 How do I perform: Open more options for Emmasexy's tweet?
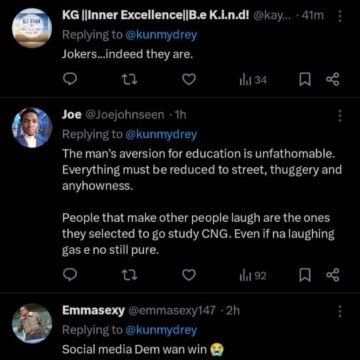[x=340, y=311]
